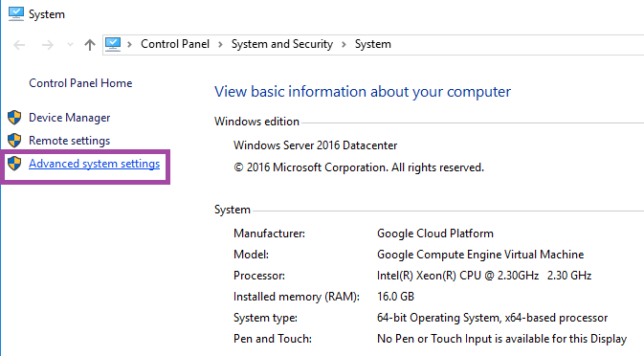The width and height of the screenshot is (644, 356).
Task: Go up one level with up arrow
Action: pyautogui.click(x=90, y=44)
